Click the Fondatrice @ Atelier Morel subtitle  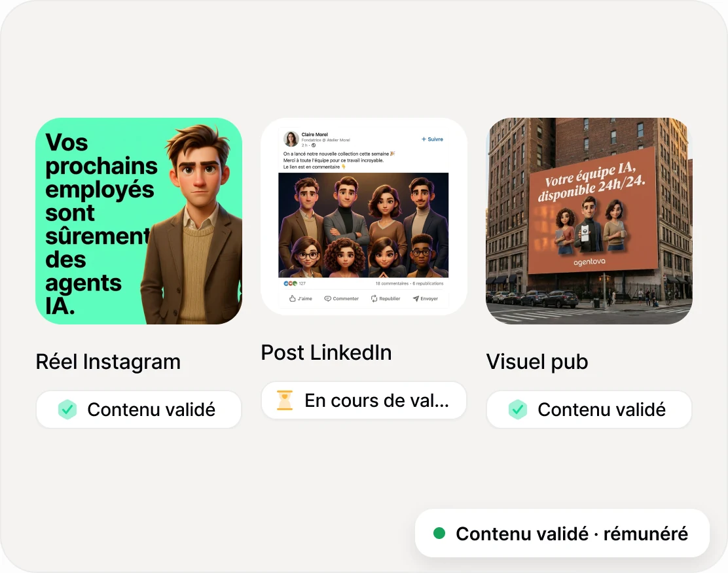[326, 140]
